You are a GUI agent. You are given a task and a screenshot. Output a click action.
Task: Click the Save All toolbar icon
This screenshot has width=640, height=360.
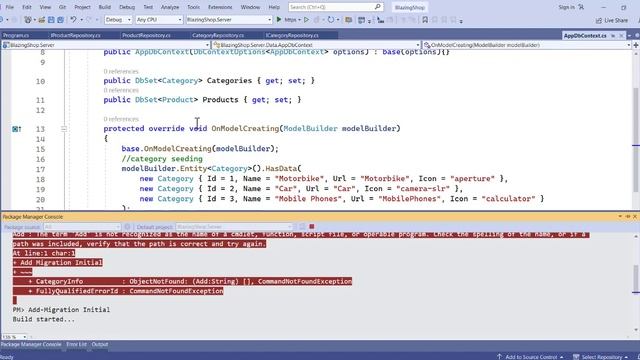[x=60, y=20]
